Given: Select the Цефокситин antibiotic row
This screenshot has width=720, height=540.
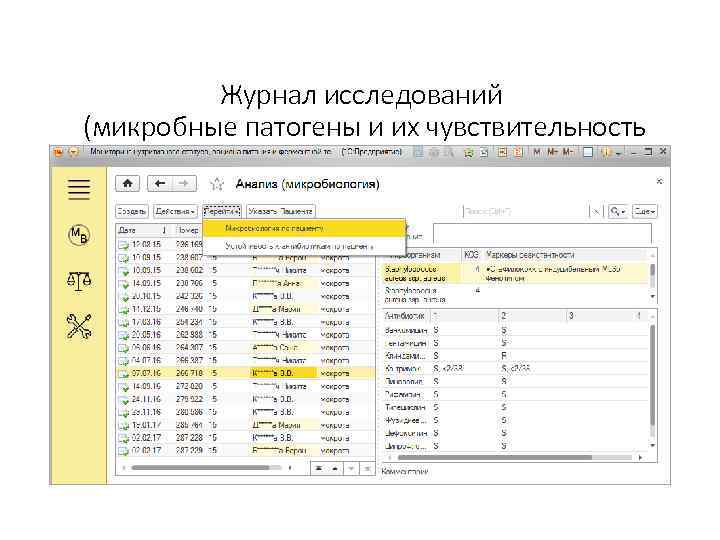Looking at the screenshot, I should 516,433.
